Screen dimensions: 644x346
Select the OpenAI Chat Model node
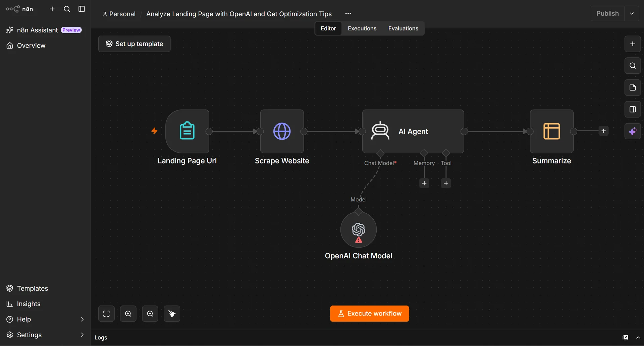tap(359, 230)
